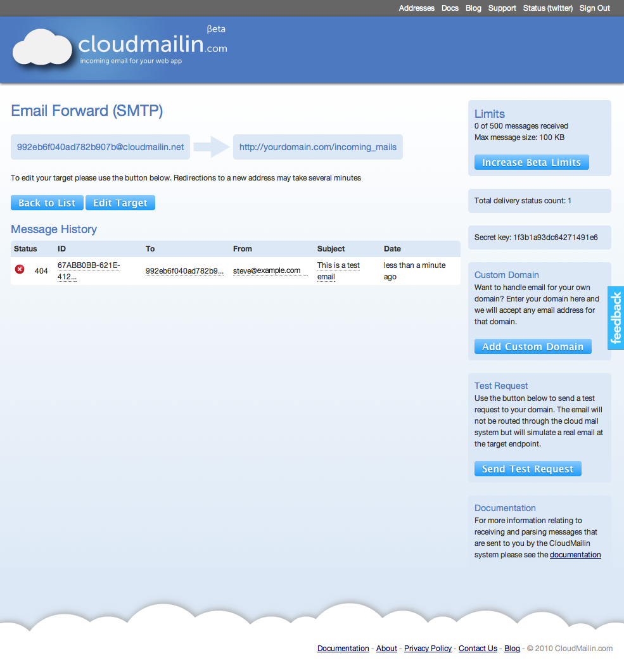624x672 pixels.
Task: Open the feedback side tab
Action: tap(616, 318)
